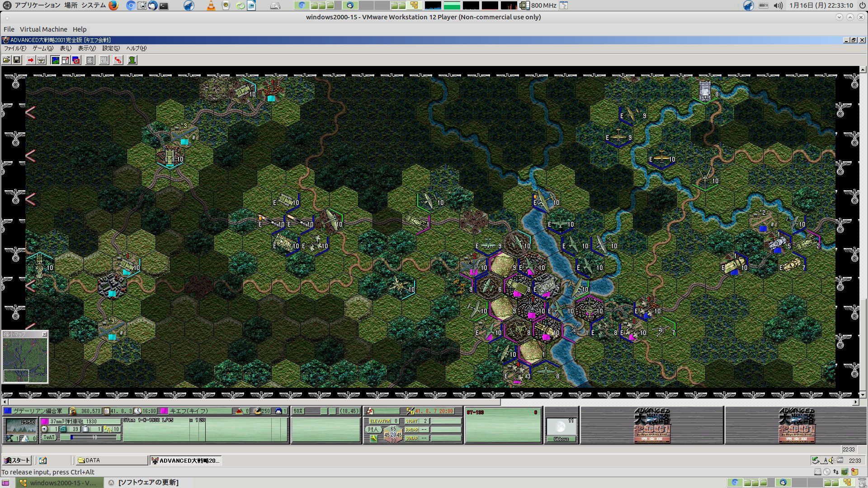The width and height of the screenshot is (868, 488).
Task: Click the red END turn toolbar icon
Action: click(x=118, y=60)
